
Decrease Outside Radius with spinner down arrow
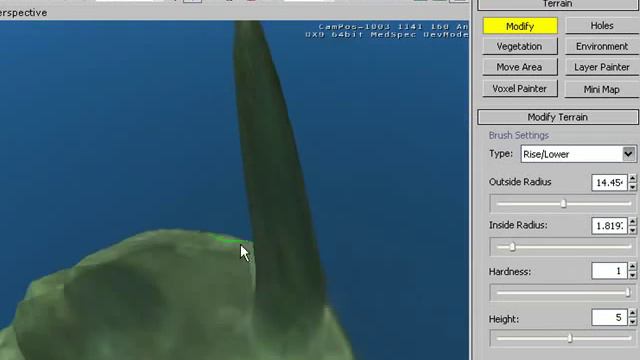tap(633, 187)
